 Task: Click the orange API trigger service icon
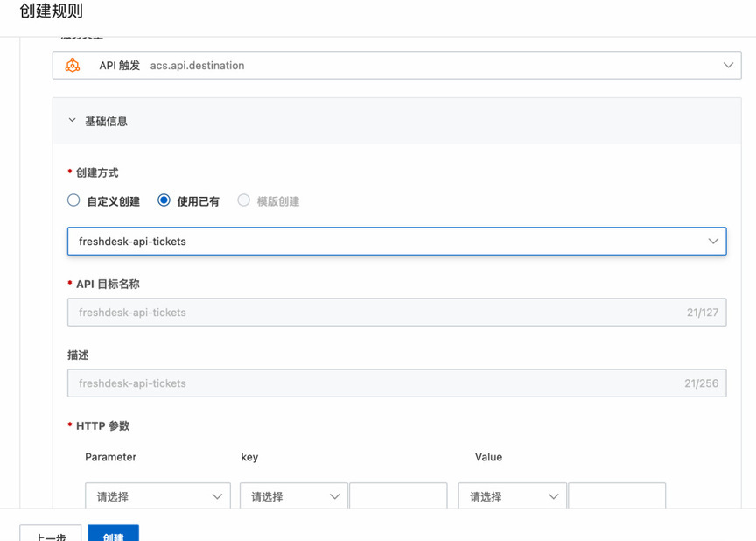click(73, 65)
